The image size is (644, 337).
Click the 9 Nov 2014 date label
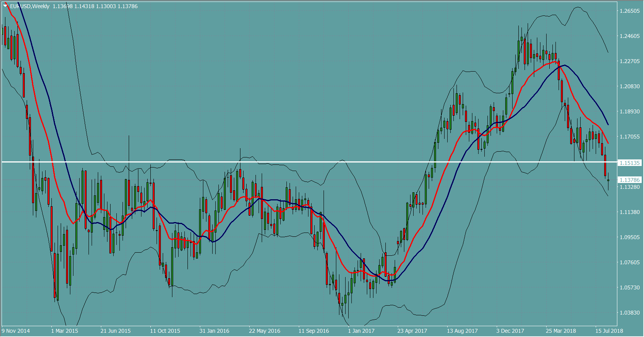[x=16, y=331]
